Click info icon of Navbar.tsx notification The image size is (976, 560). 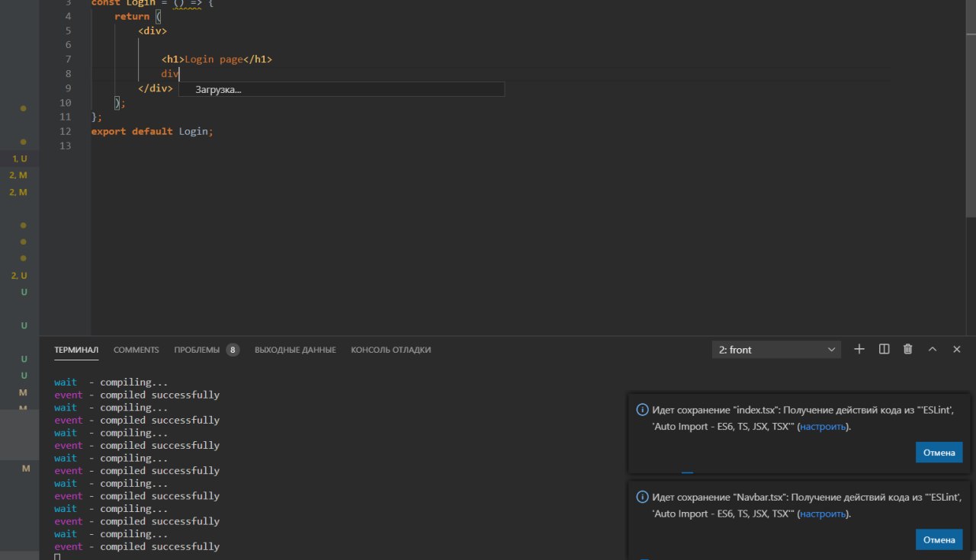642,498
